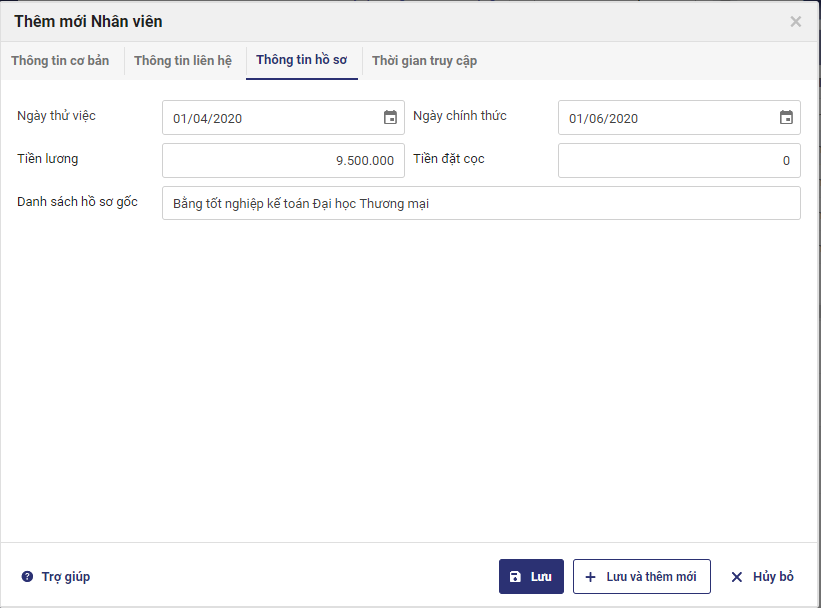Click the plus icon beside Lưu và thêm mới
The image size is (821, 608).
point(590,577)
